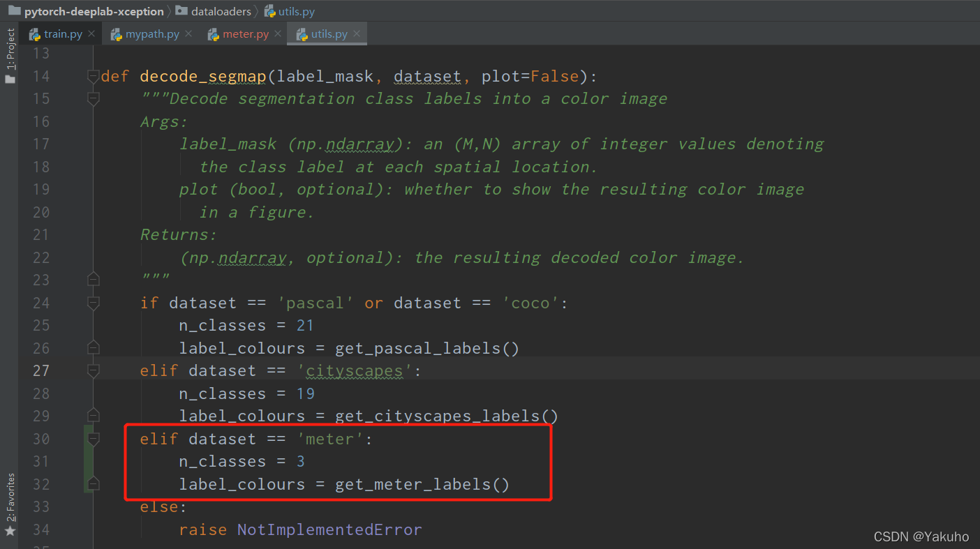Viewport: 980px width, 549px height.
Task: Click the Favorites star icon
Action: coord(10,532)
